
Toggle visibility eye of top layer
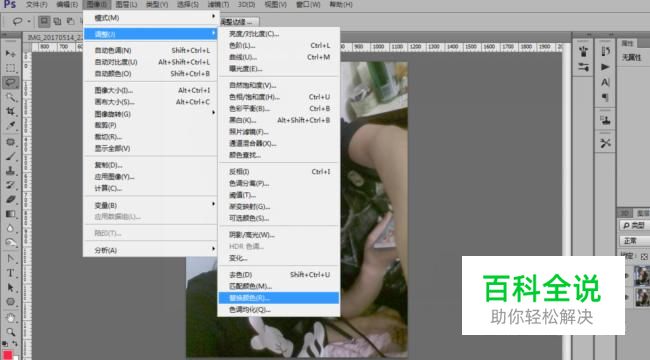[627, 276]
